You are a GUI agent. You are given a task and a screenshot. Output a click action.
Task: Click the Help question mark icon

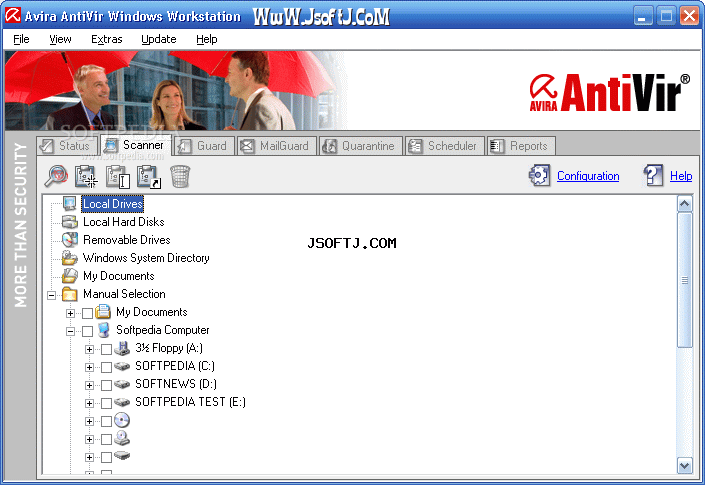[x=653, y=175]
